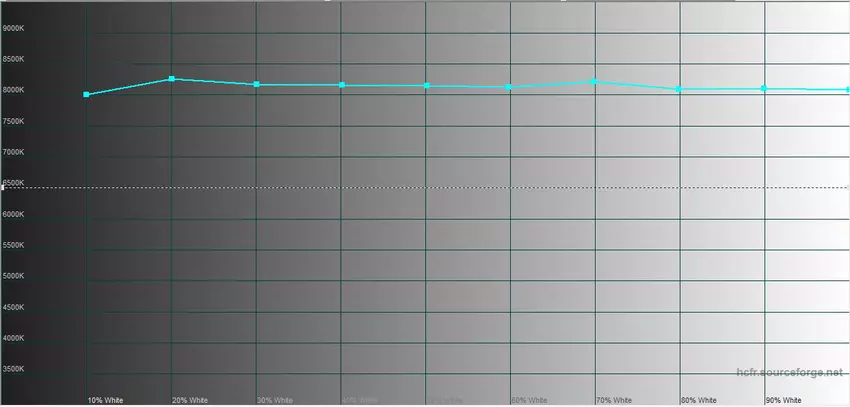850x407 pixels.
Task: Click the 7000K temperature axis label
Action: pyautogui.click(x=14, y=152)
